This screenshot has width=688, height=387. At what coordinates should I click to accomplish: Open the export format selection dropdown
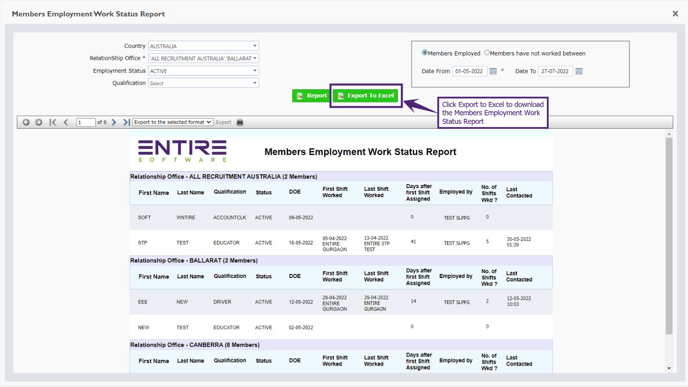(173, 122)
